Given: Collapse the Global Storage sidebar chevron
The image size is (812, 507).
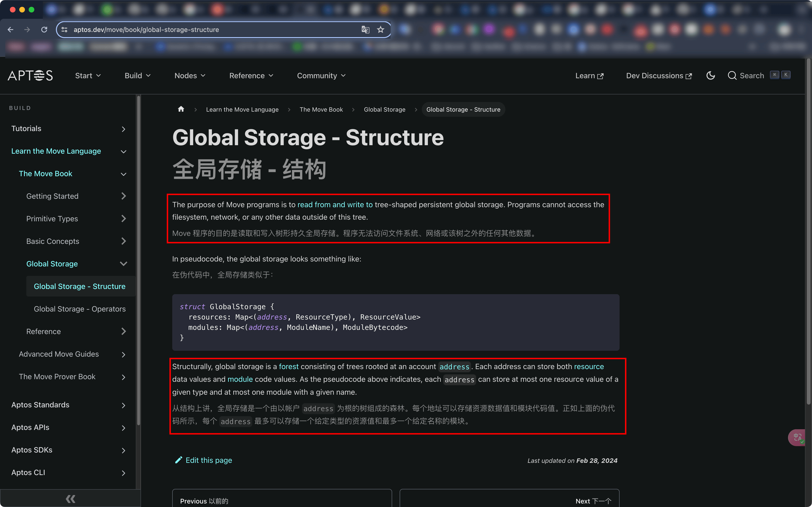Looking at the screenshot, I should (x=123, y=264).
